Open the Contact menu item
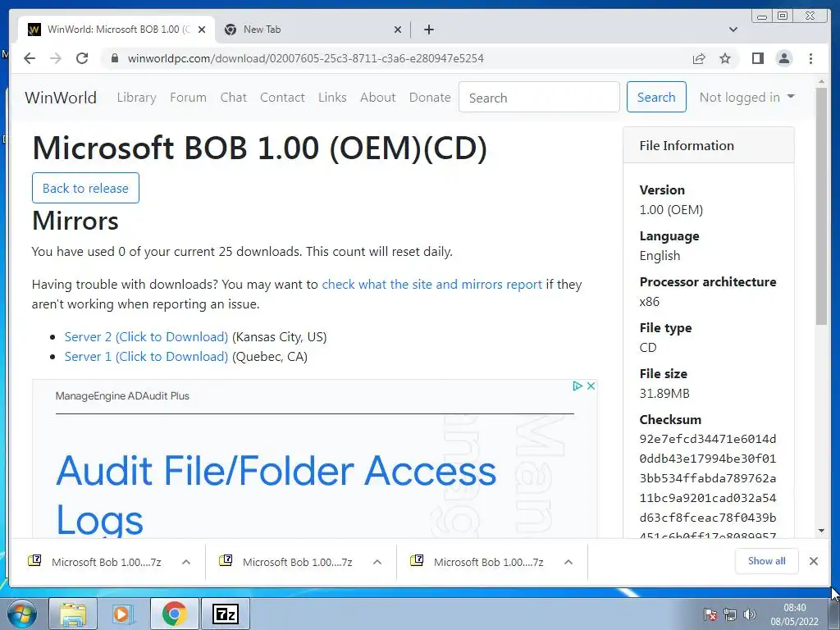Image resolution: width=840 pixels, height=630 pixels. [282, 98]
